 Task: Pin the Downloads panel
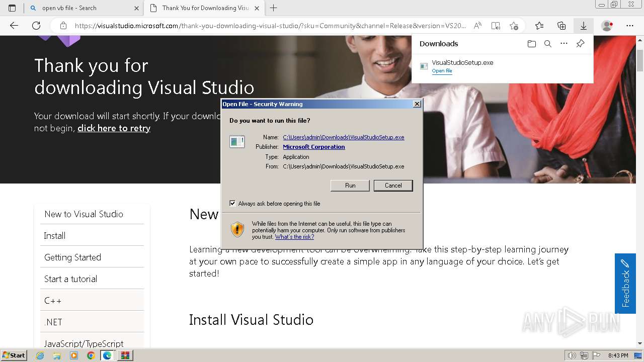pyautogui.click(x=580, y=44)
